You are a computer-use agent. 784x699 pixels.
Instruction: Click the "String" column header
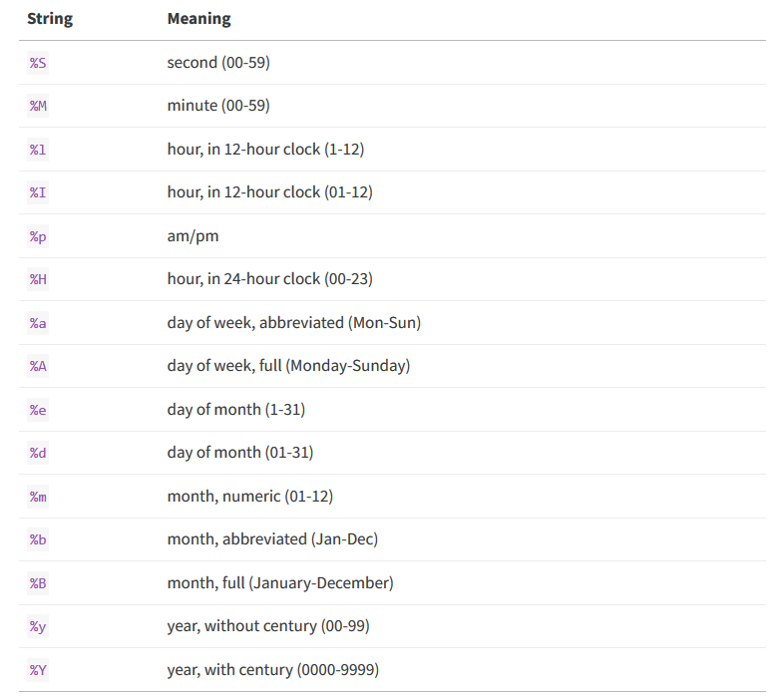coord(48,19)
